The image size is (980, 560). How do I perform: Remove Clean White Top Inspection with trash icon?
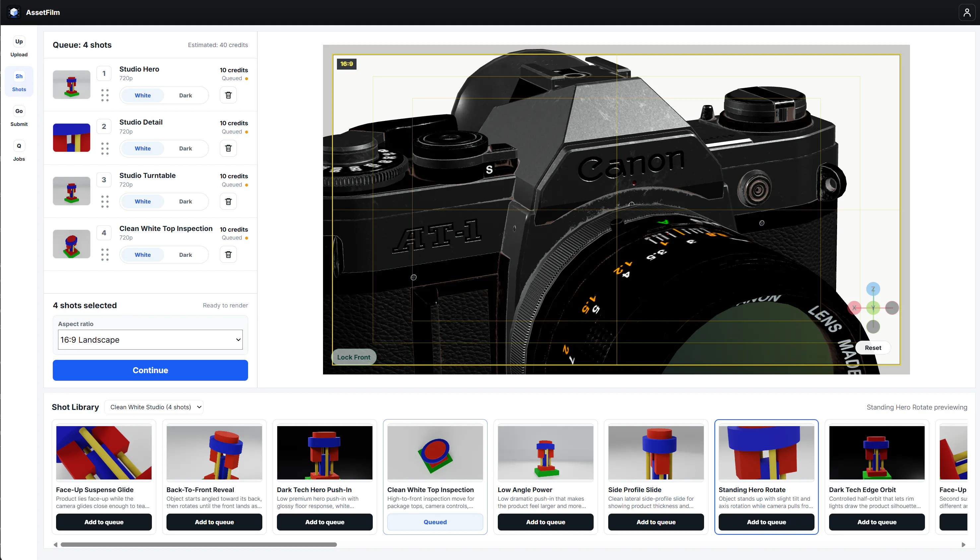pyautogui.click(x=228, y=254)
